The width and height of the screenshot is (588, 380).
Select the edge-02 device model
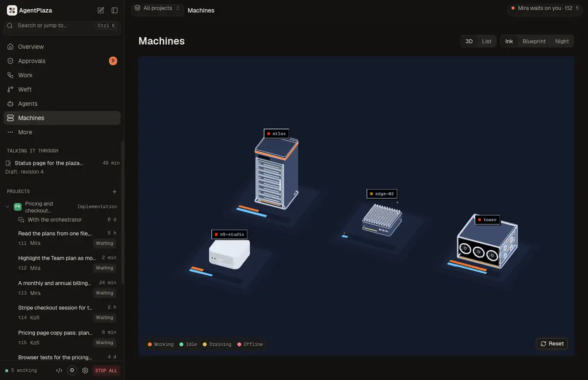click(382, 219)
